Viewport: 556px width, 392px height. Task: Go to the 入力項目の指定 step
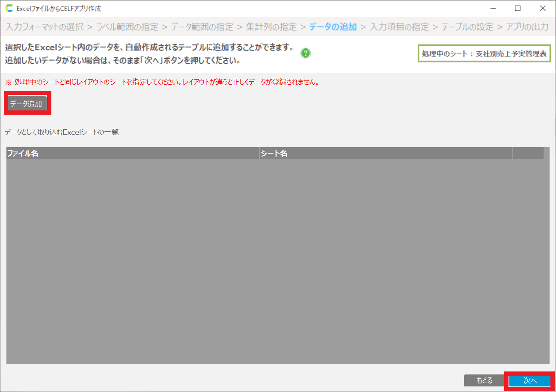coord(399,27)
